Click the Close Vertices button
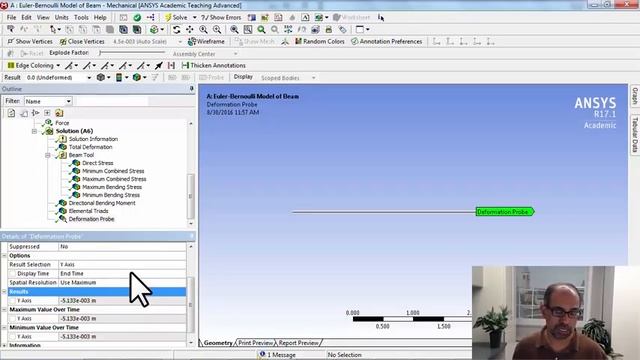Image resolution: width=640 pixels, height=360 pixels. [82, 42]
